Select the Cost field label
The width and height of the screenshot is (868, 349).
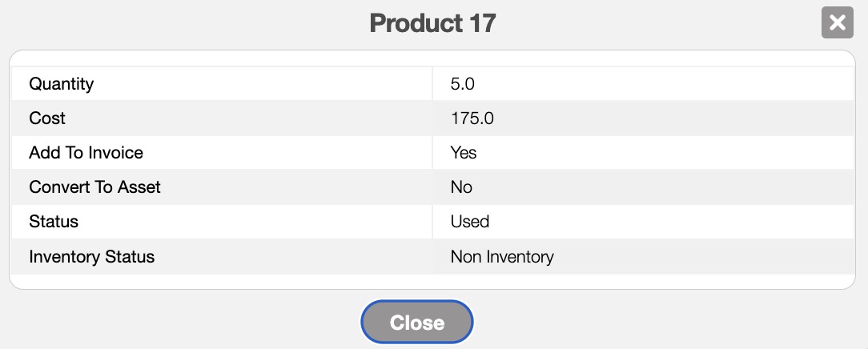pyautogui.click(x=47, y=118)
